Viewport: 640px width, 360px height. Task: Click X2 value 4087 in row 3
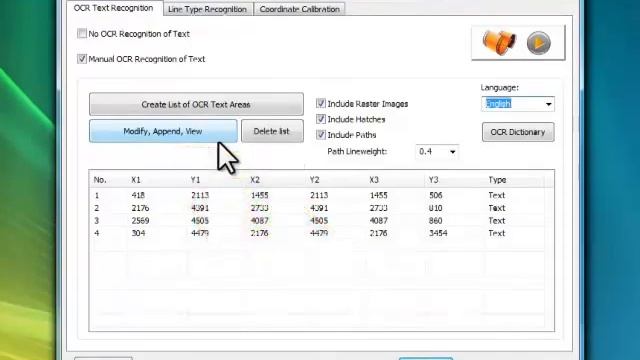point(260,221)
